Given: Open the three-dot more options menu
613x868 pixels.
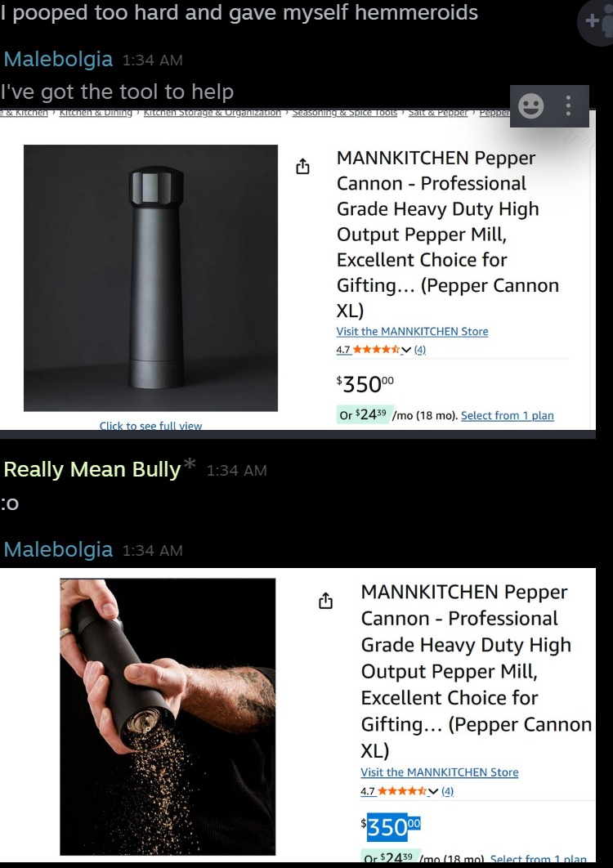Looking at the screenshot, I should click(x=568, y=105).
